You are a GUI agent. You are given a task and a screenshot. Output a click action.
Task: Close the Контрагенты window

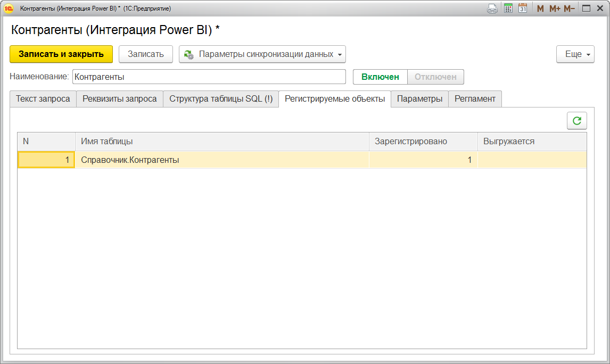tap(600, 8)
